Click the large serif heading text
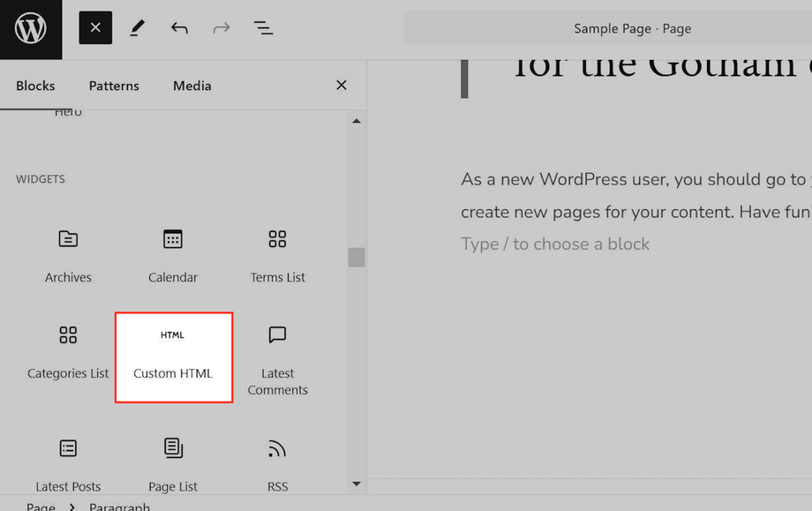Screen dimensions: 812x511 pyautogui.click(x=663, y=68)
